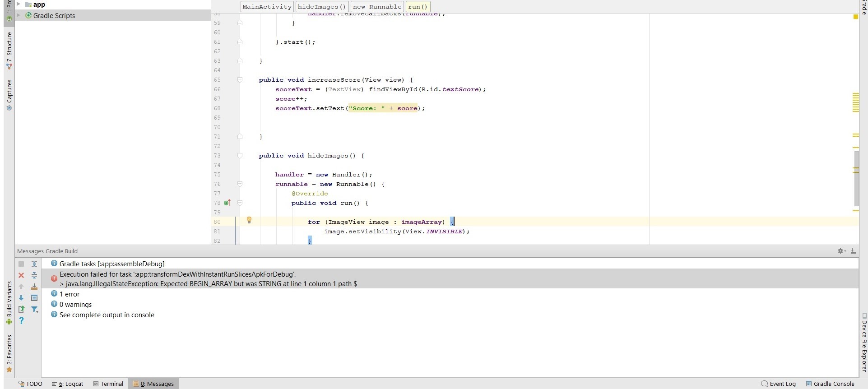The image size is (868, 389).
Task: Open the Terminal tab
Action: click(108, 384)
